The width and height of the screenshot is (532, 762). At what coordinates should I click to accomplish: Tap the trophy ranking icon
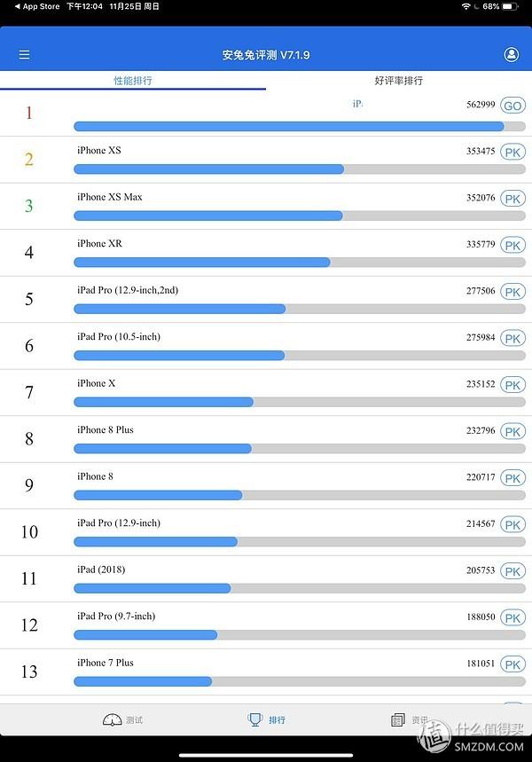pos(255,719)
